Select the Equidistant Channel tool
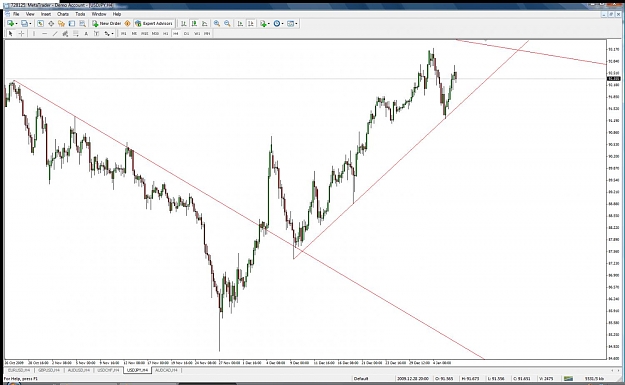Viewport: 625px width, 385px height. tap(65, 33)
